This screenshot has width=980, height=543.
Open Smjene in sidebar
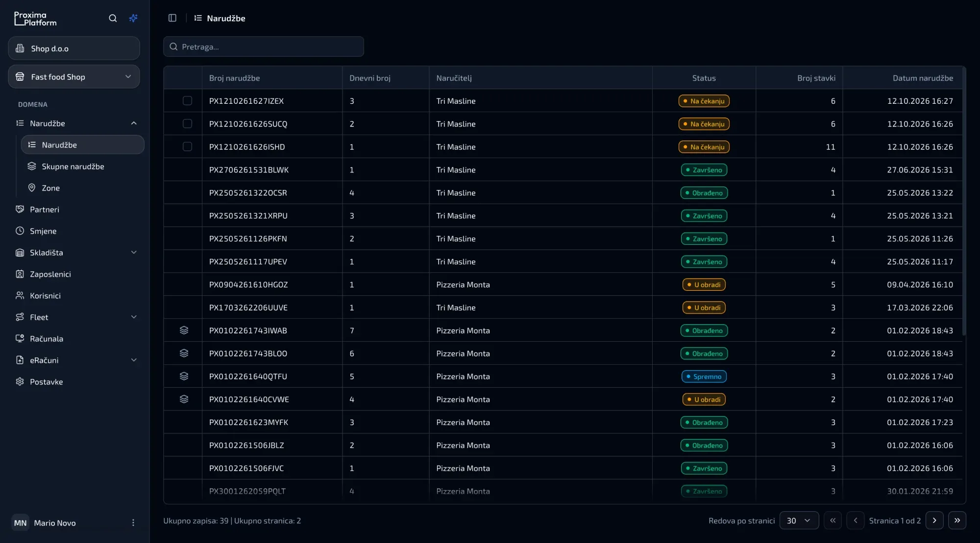[76, 231]
